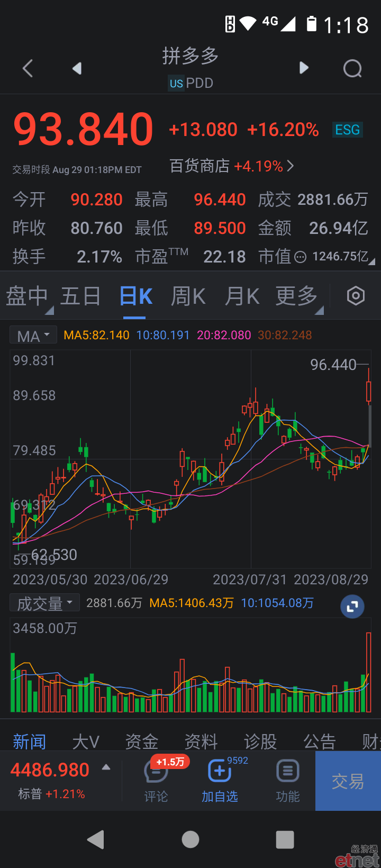Open the 资金 capital flow tab
Image resolution: width=381 pixels, height=868 pixels.
point(142,741)
